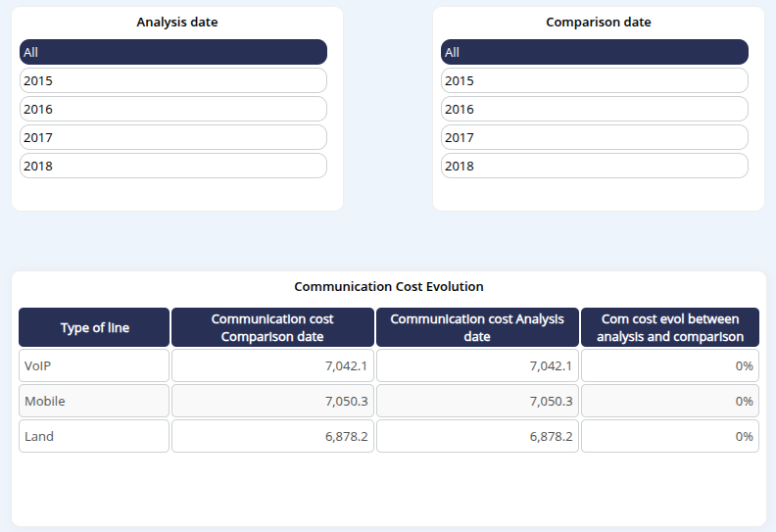Image resolution: width=776 pixels, height=532 pixels.
Task: Click 'Communication cost Comparison date' column header
Action: pyautogui.click(x=272, y=327)
